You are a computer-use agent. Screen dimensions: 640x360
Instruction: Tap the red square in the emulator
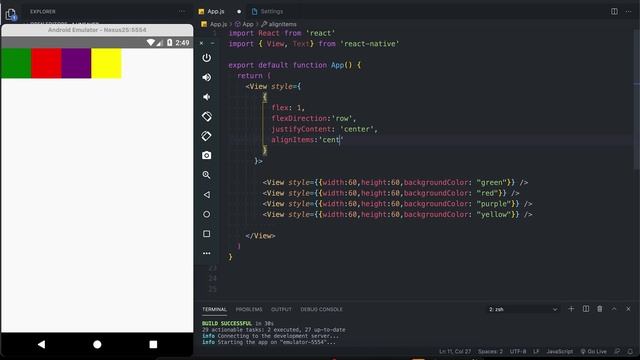click(x=46, y=63)
